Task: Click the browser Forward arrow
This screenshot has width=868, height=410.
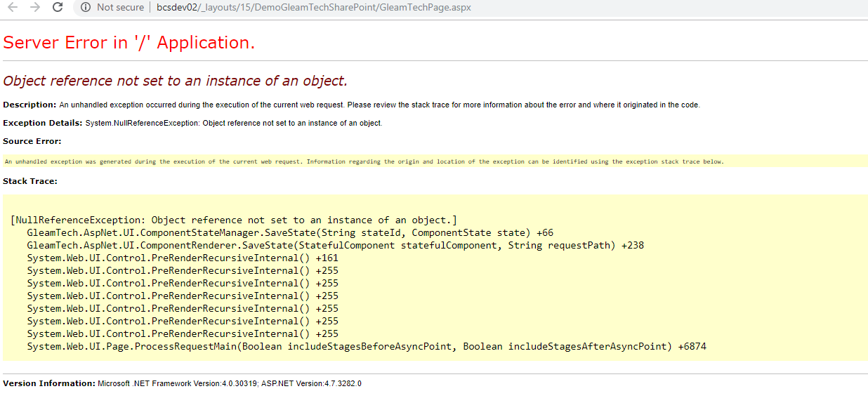Action: (x=35, y=8)
